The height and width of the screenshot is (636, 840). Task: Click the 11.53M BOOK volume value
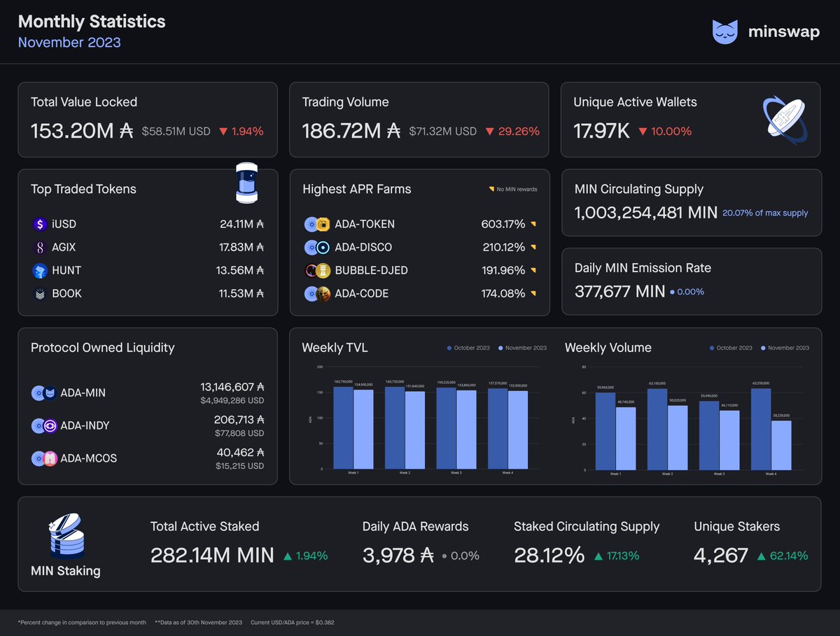coord(242,294)
